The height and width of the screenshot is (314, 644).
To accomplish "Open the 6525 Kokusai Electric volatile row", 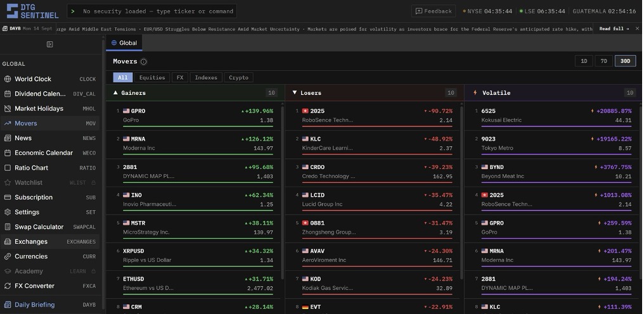I will pos(553,116).
